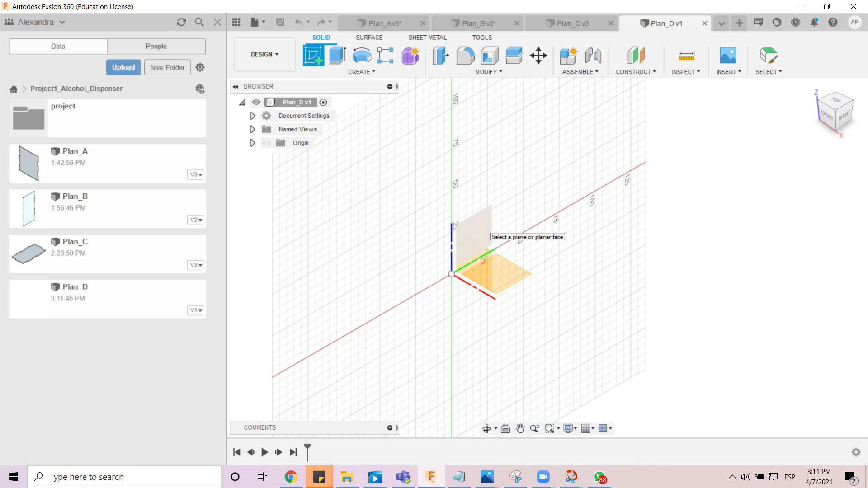Switch to the Plan_Av3 document tab

(385, 23)
